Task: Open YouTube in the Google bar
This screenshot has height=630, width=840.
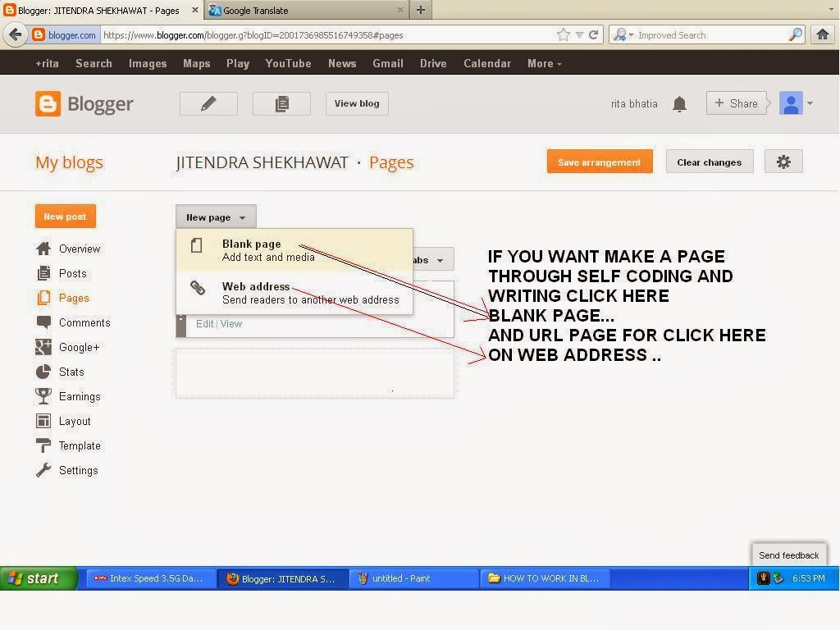Action: tap(288, 63)
